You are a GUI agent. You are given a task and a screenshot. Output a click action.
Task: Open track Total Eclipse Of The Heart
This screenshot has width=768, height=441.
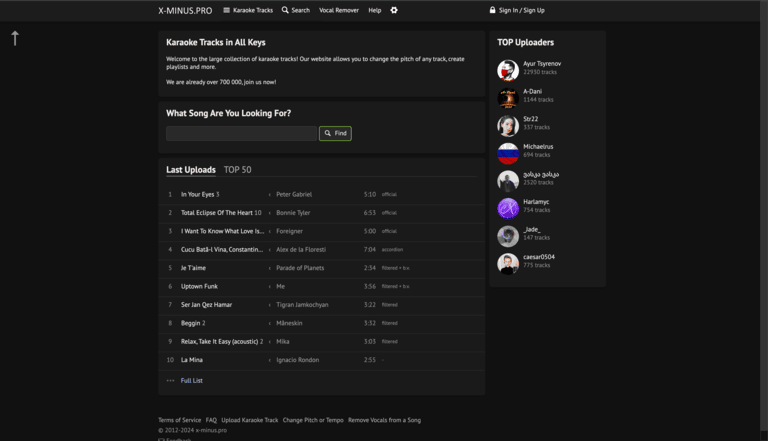pyautogui.click(x=216, y=213)
